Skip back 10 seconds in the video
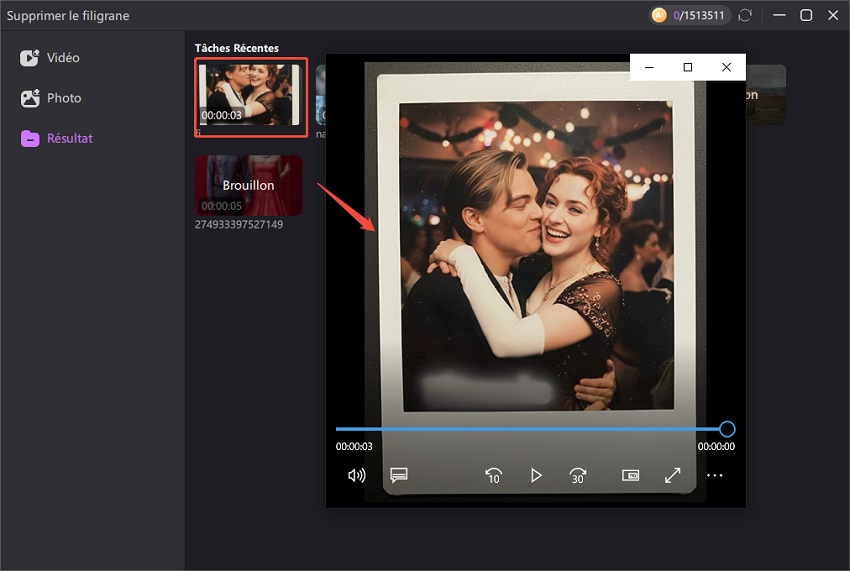850x571 pixels. point(493,476)
